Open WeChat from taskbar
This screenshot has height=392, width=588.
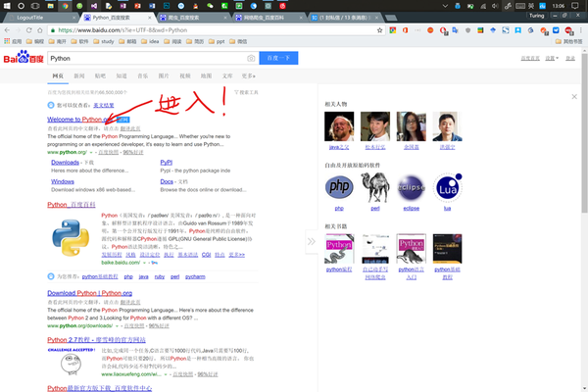[210, 6]
